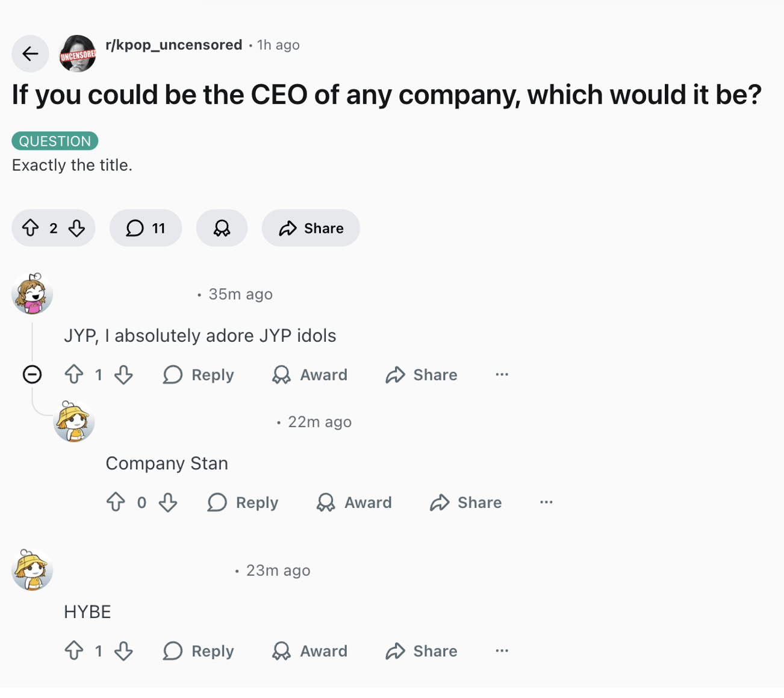Upvote the JYP idols comment
Viewport: 784px width, 698px height.
74,374
